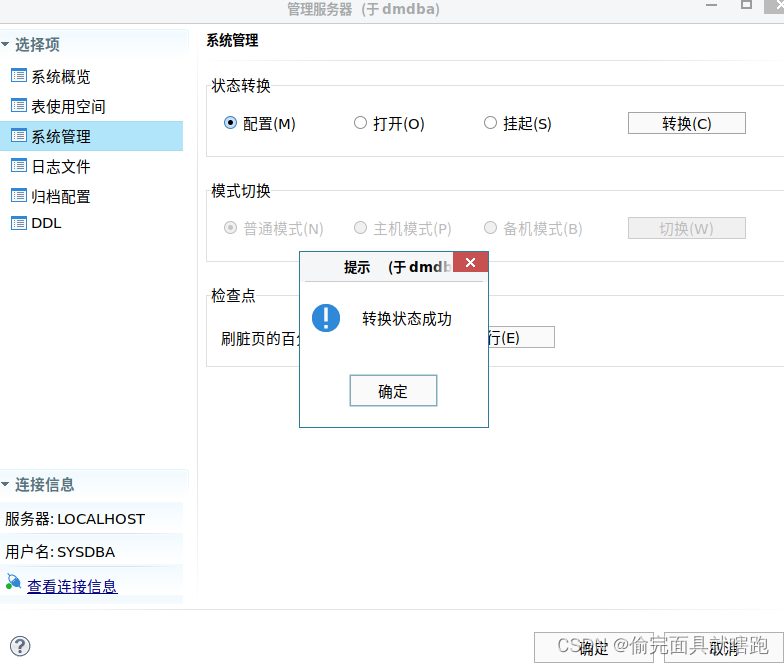Screen dimensions: 784x665
Task: Click the bottom 确定 button of main window
Action: coord(594,648)
